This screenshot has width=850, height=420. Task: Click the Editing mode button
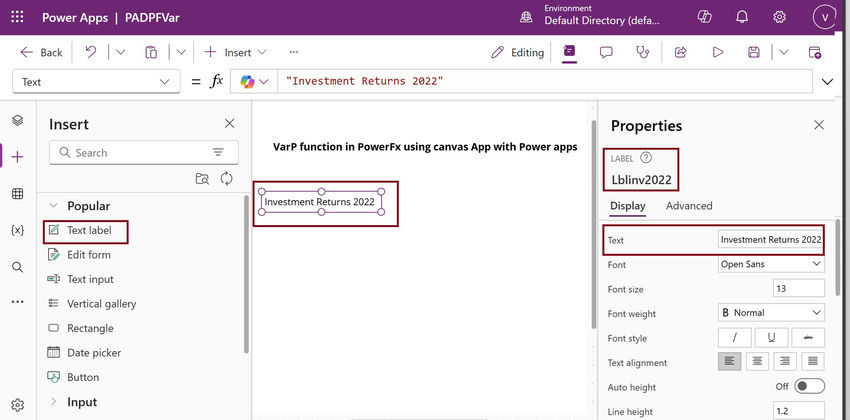[517, 53]
